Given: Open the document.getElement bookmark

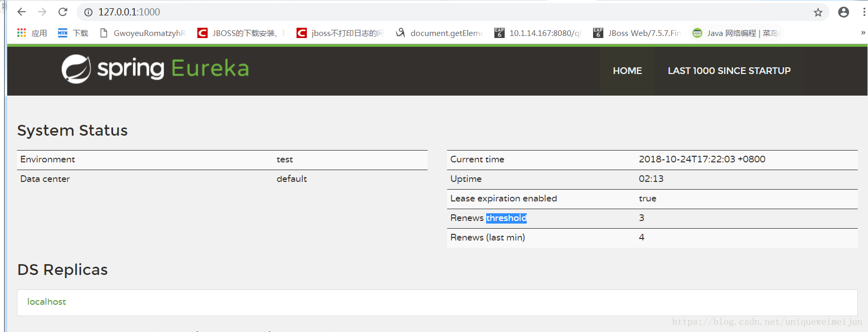Looking at the screenshot, I should point(439,33).
